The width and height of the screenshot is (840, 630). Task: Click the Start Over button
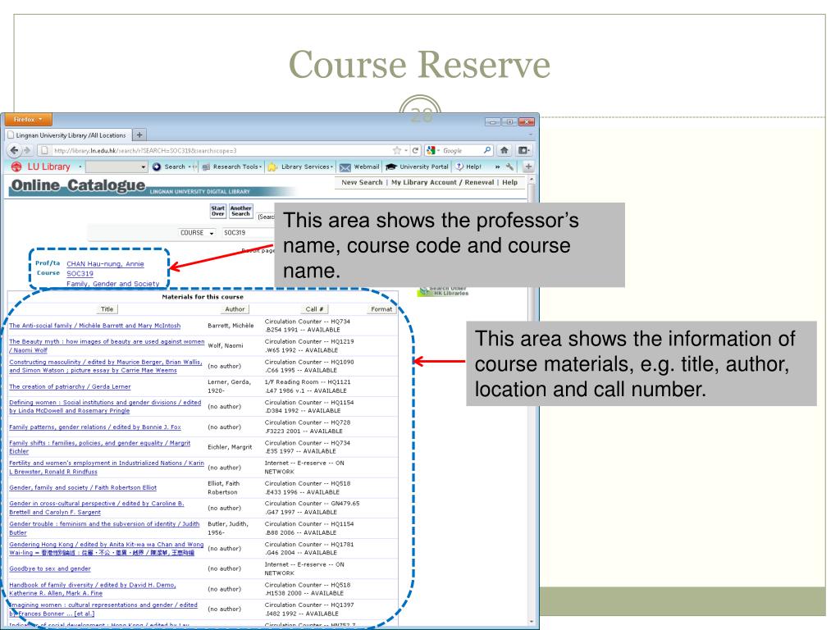[x=217, y=211]
